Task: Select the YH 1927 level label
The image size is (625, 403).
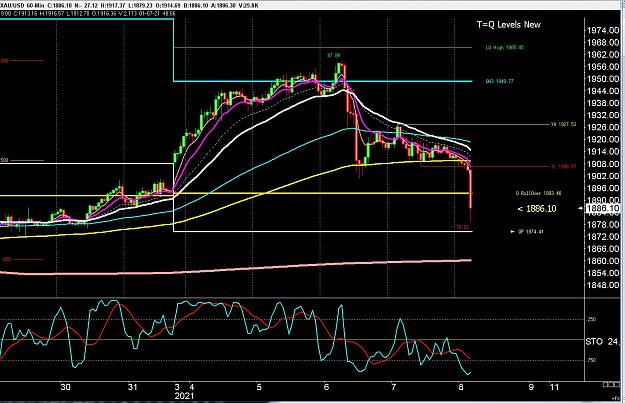Action: (x=563, y=124)
